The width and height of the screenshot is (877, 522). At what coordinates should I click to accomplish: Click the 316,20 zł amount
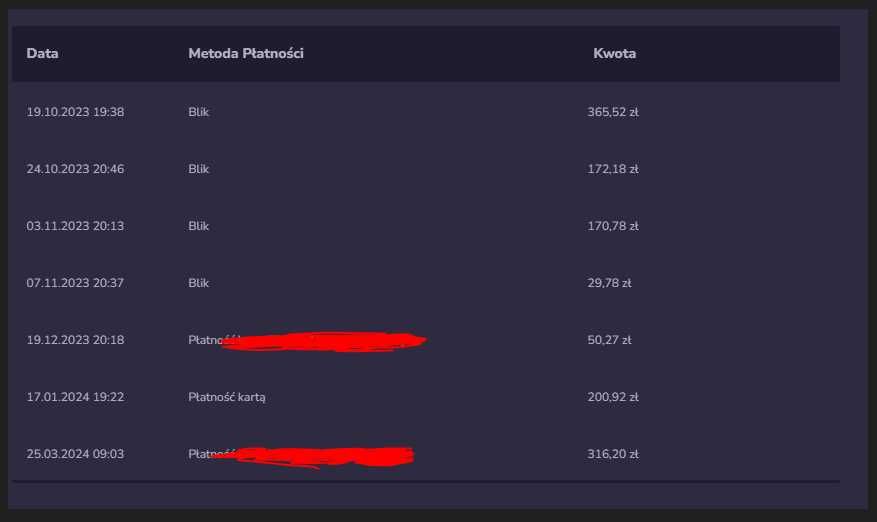coord(612,454)
